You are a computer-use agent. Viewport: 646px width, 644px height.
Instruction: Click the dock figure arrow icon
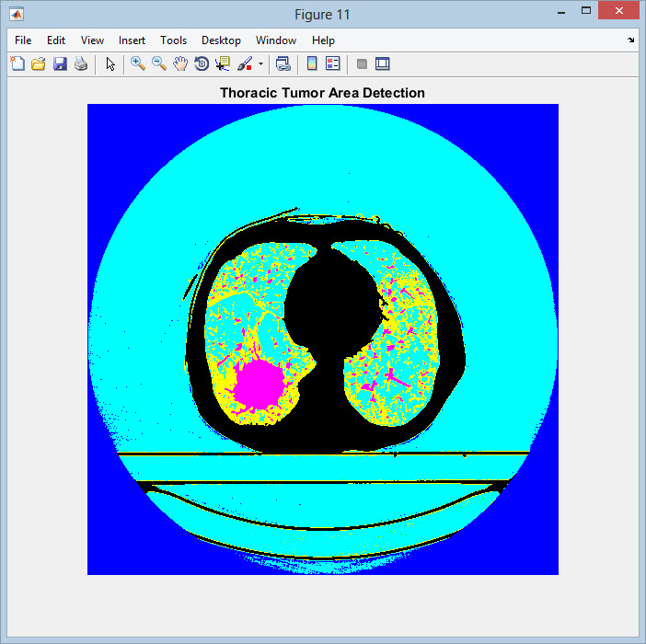630,40
